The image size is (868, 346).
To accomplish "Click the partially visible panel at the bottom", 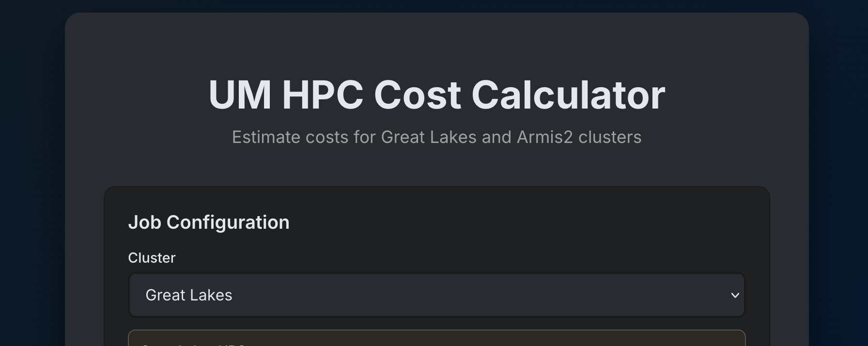I will 436,339.
